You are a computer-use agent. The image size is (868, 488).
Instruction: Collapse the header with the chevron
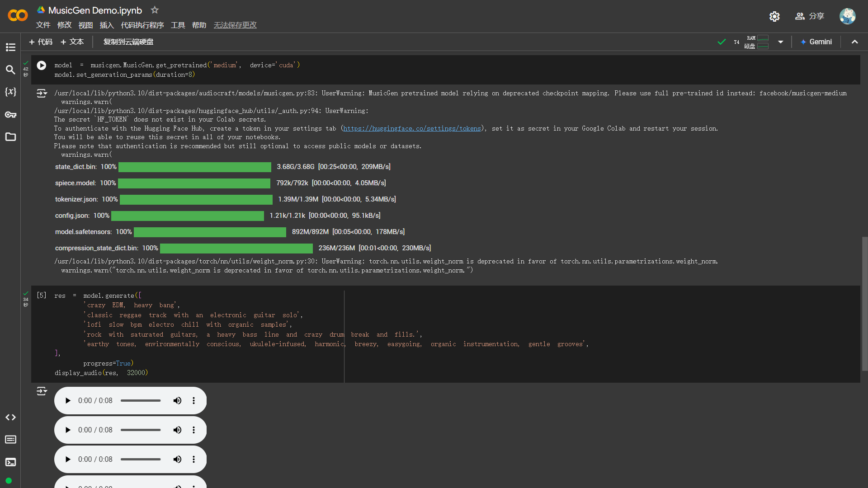(x=854, y=42)
